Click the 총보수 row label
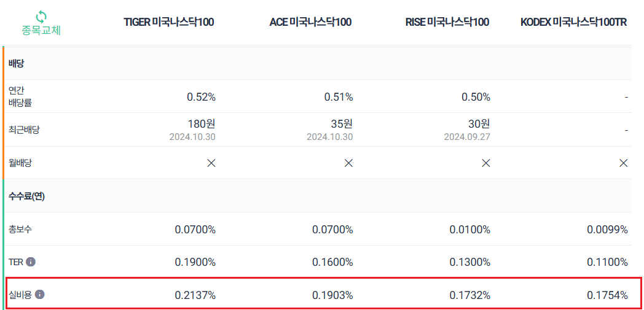 pos(20,229)
